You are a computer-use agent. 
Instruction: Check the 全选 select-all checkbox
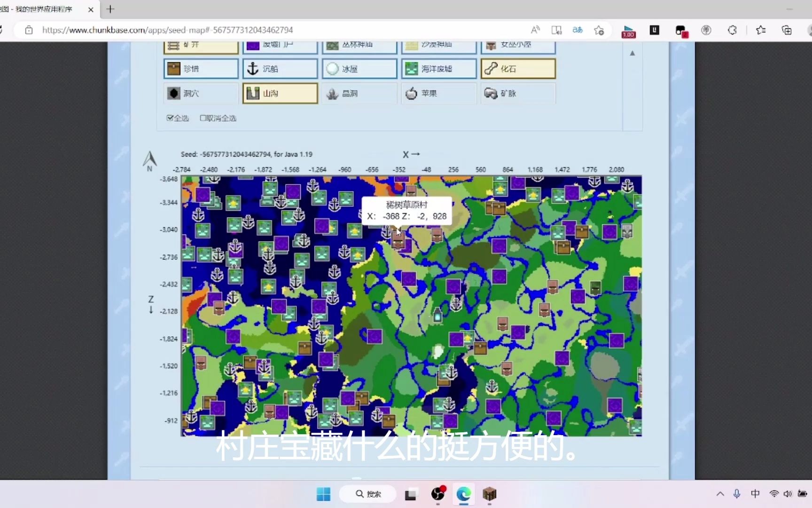(170, 118)
